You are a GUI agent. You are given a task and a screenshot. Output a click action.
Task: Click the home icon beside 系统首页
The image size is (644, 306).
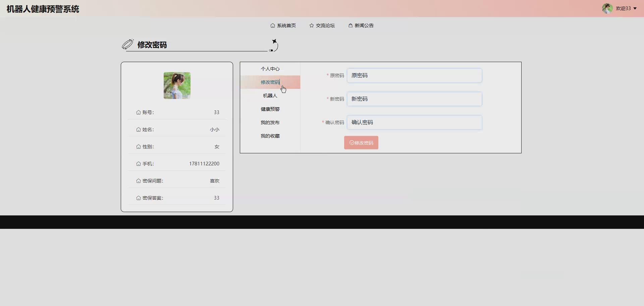(x=273, y=25)
